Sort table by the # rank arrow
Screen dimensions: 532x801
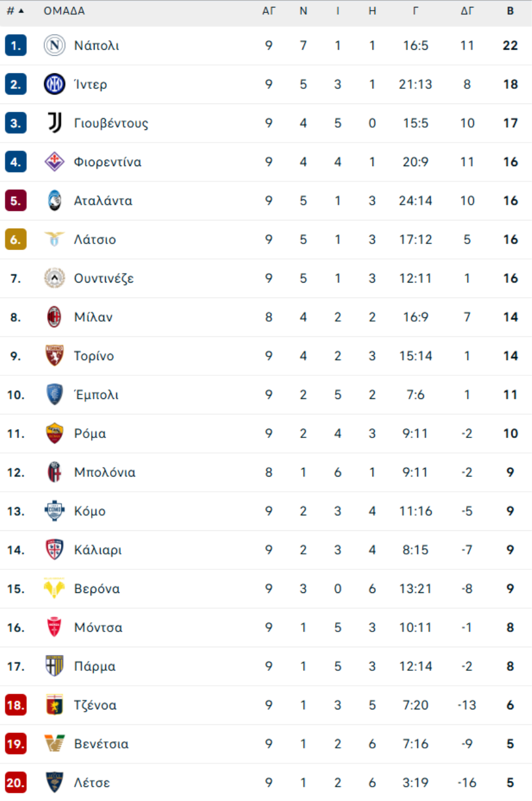tap(21, 11)
